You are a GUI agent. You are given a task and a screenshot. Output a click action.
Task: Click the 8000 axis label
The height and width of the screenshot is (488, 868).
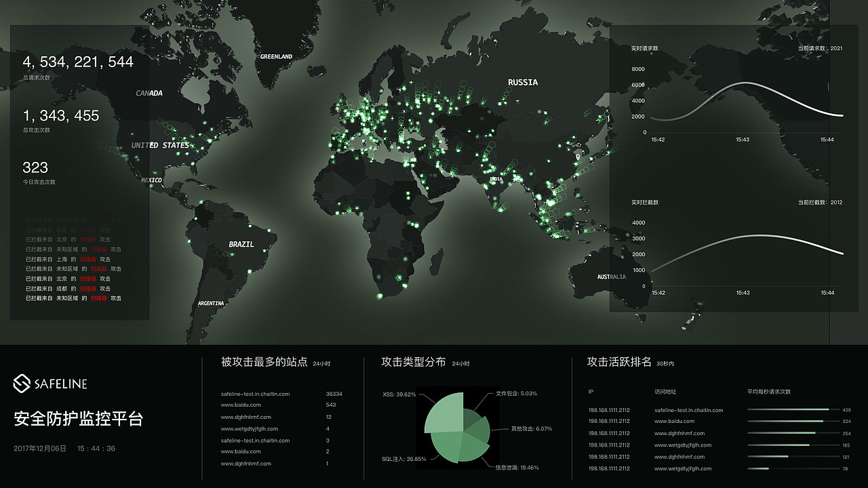pyautogui.click(x=637, y=69)
